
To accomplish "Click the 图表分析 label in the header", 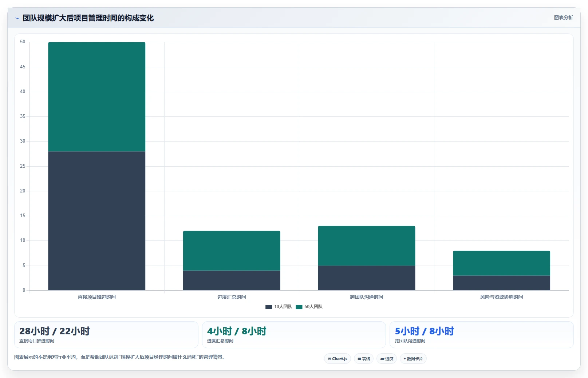I will (x=563, y=17).
